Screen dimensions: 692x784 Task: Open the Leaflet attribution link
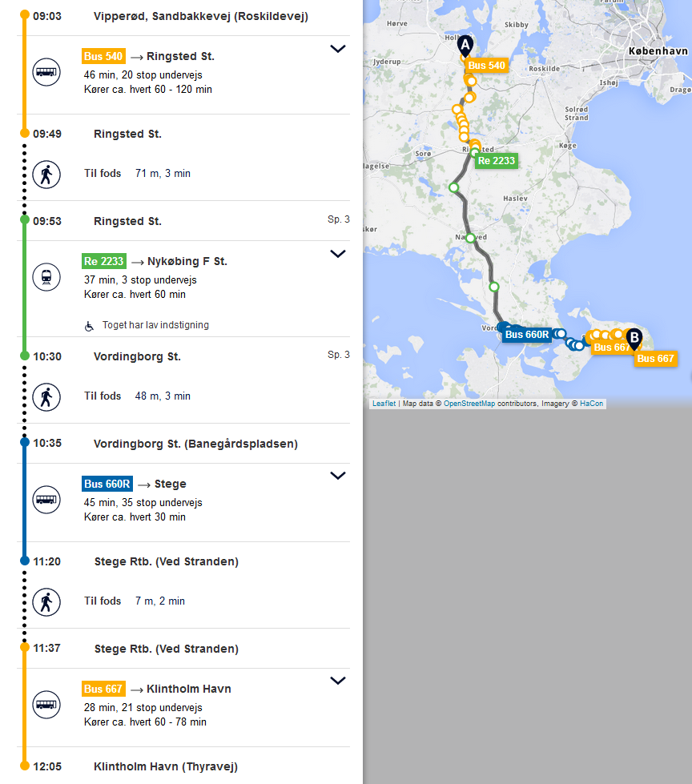pyautogui.click(x=384, y=404)
